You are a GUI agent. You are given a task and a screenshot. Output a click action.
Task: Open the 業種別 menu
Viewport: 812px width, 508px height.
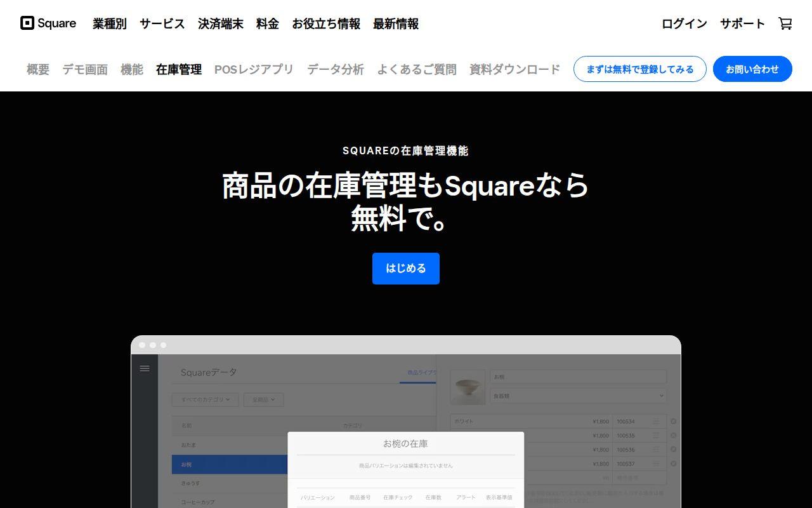[110, 23]
